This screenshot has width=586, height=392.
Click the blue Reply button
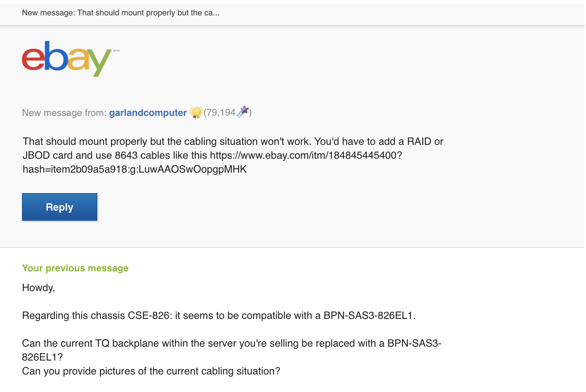pyautogui.click(x=60, y=207)
